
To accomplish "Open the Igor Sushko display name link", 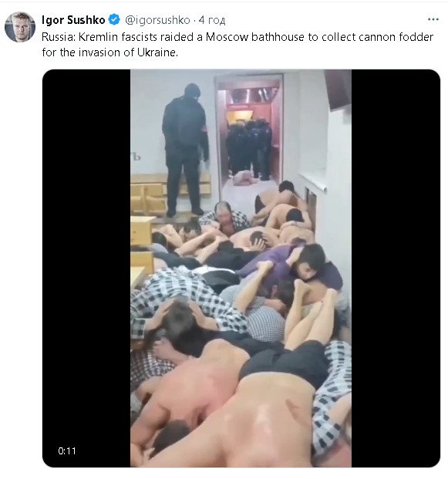I will (x=73, y=20).
